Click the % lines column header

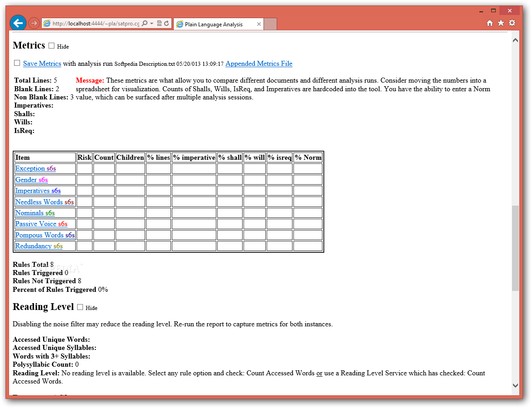point(158,157)
